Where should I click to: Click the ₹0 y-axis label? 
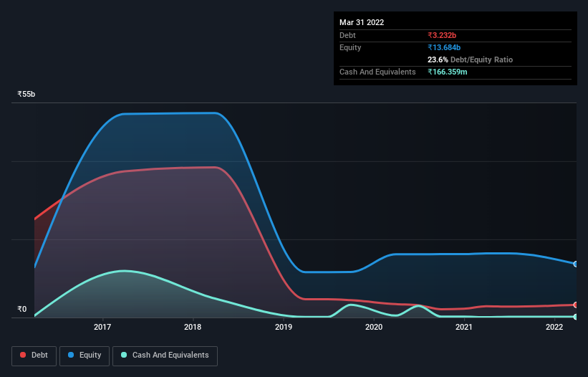point(22,309)
